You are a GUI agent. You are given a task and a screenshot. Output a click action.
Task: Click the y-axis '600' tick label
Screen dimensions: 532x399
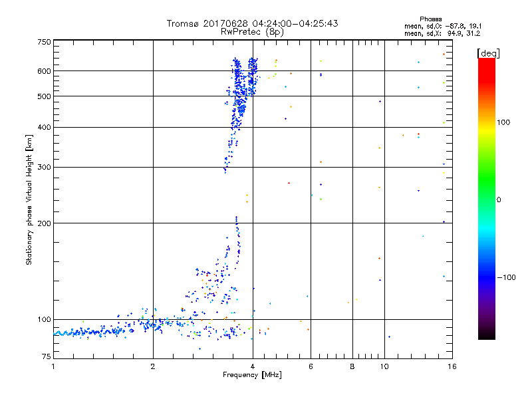point(44,71)
